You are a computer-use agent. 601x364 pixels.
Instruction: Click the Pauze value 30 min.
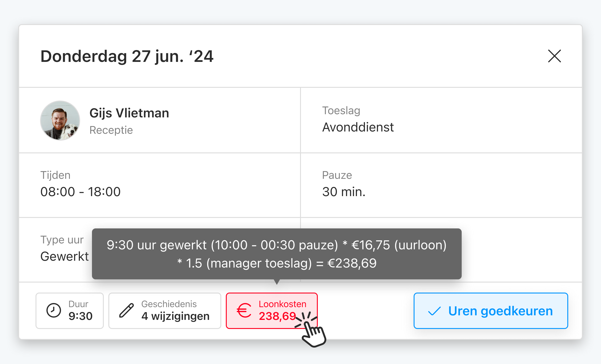tap(344, 192)
